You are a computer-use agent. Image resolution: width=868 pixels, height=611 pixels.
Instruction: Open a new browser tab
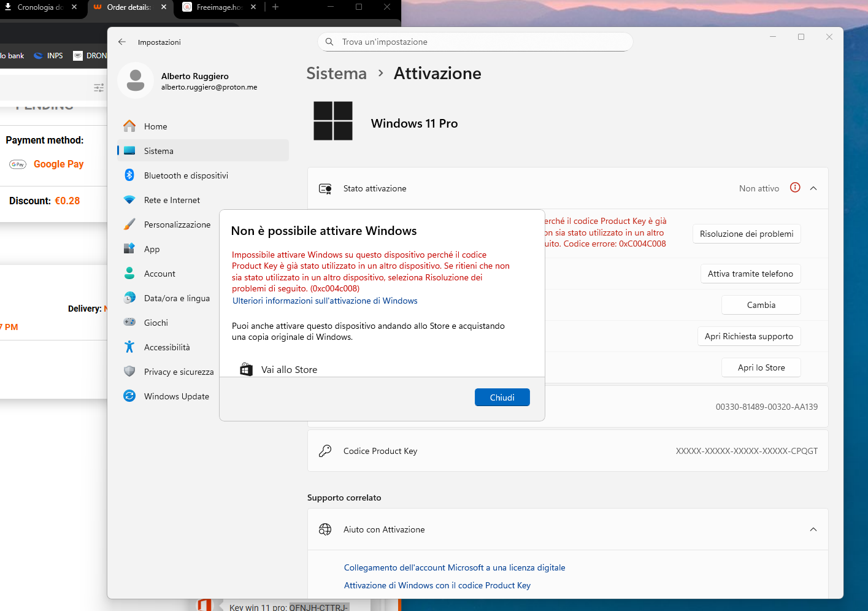point(275,7)
